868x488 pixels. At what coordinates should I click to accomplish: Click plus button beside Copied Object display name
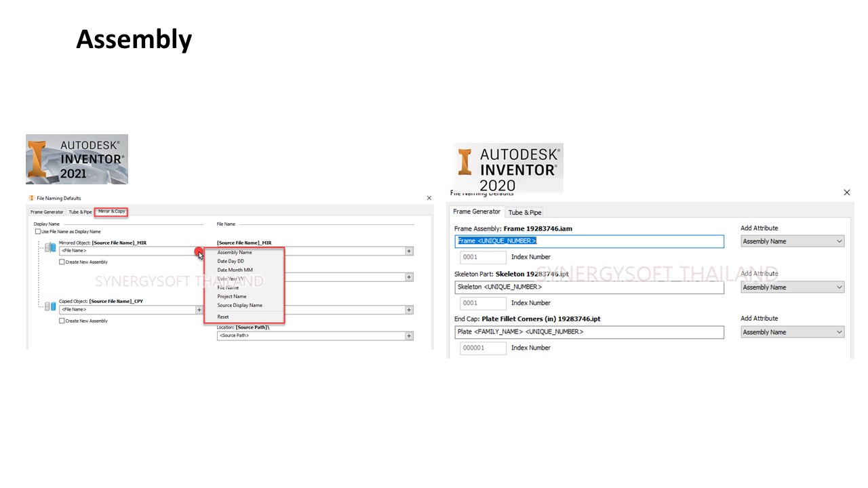[199, 310]
